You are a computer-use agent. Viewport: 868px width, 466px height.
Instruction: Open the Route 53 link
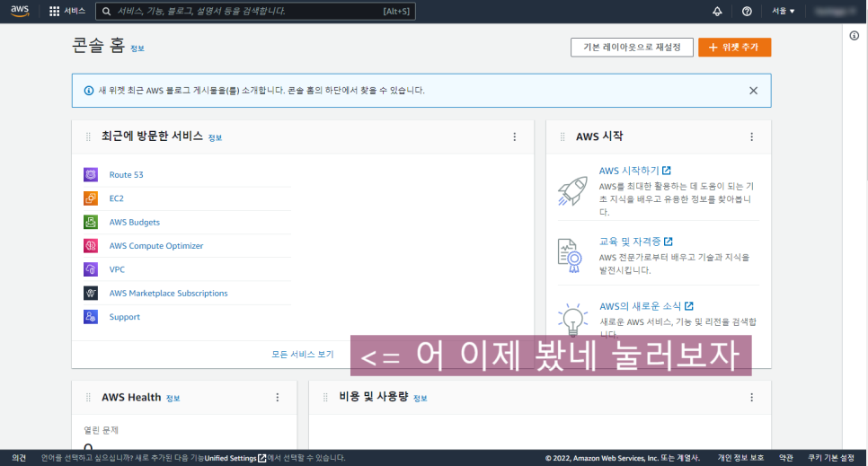point(126,175)
